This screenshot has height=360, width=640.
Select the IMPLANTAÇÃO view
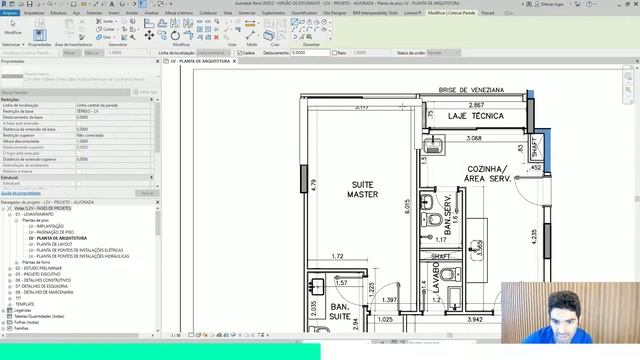pos(46,226)
